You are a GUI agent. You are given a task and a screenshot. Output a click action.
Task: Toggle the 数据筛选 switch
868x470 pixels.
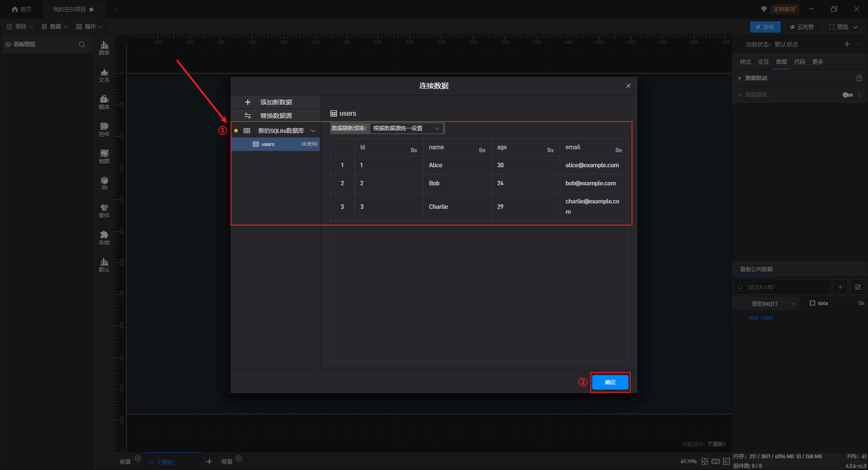pyautogui.click(x=848, y=95)
